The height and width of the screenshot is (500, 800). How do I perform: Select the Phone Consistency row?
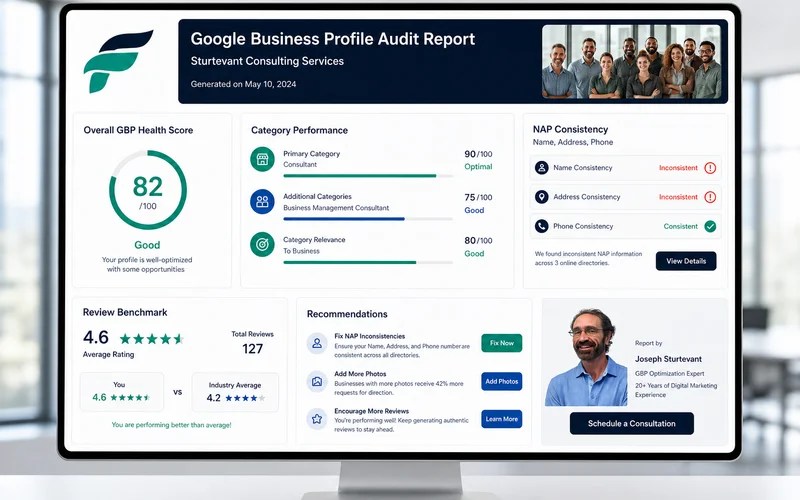coord(626,226)
